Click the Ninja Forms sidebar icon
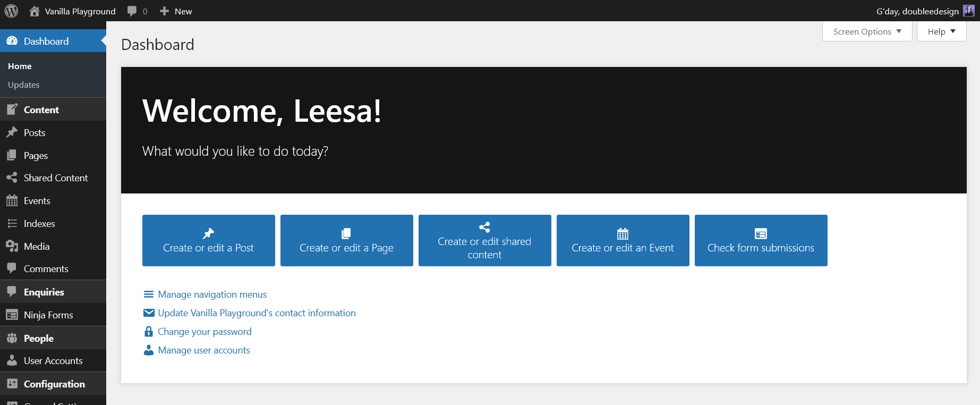The height and width of the screenshot is (405, 980). [12, 315]
